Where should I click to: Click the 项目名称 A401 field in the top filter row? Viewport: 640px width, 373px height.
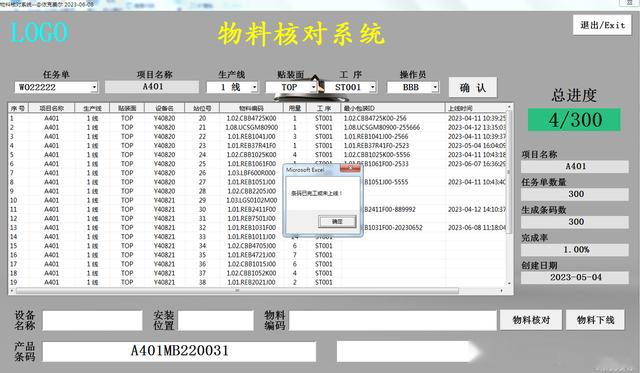152,87
